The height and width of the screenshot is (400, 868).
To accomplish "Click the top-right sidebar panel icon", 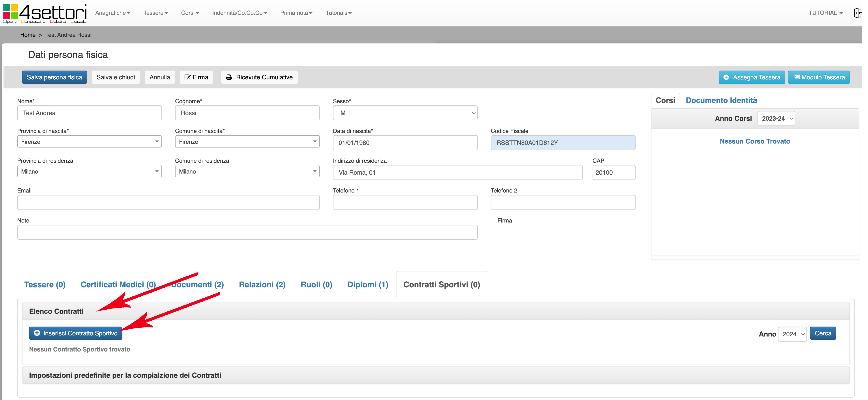I will click(858, 13).
